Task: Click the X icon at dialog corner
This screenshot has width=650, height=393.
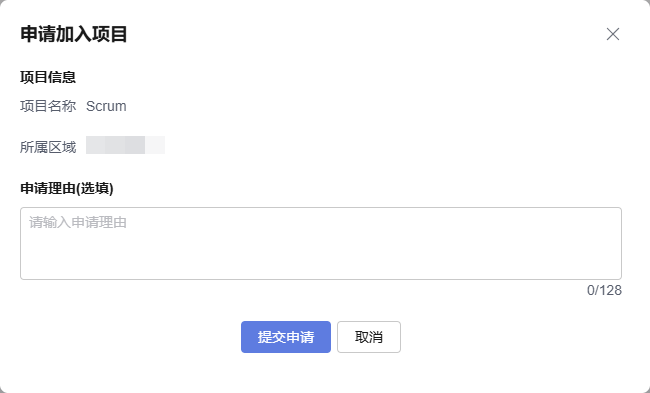Action: point(613,34)
